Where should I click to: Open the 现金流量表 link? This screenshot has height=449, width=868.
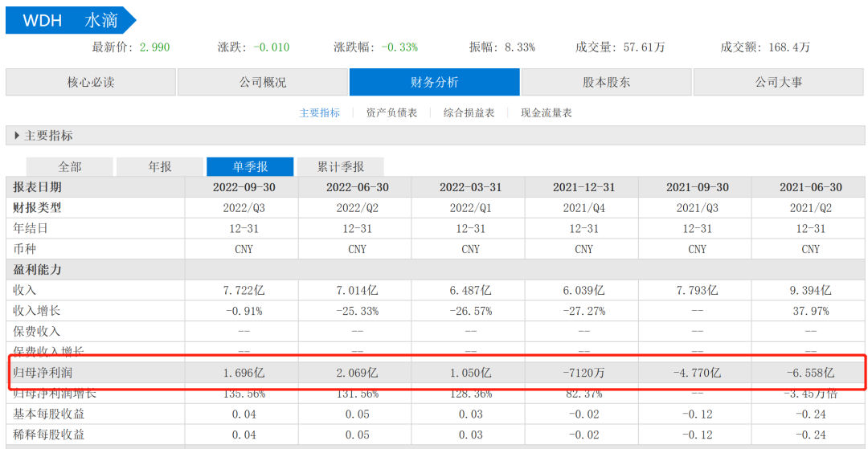coord(546,113)
